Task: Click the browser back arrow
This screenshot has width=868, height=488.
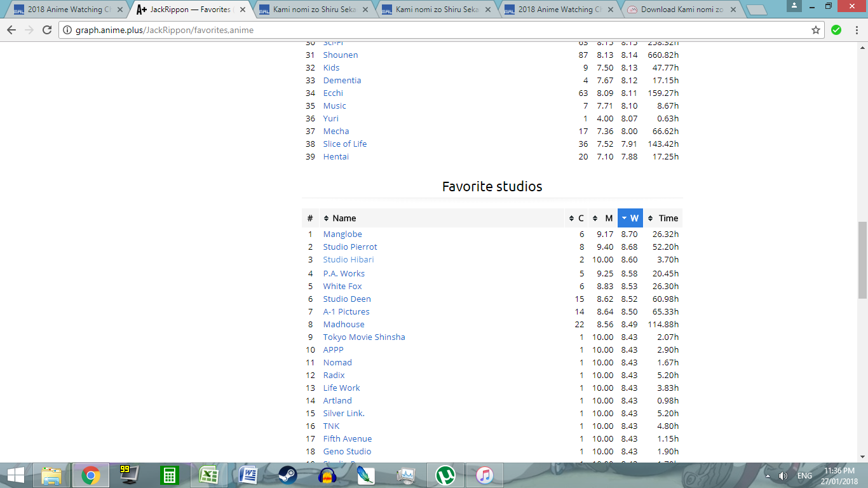Action: click(x=11, y=30)
